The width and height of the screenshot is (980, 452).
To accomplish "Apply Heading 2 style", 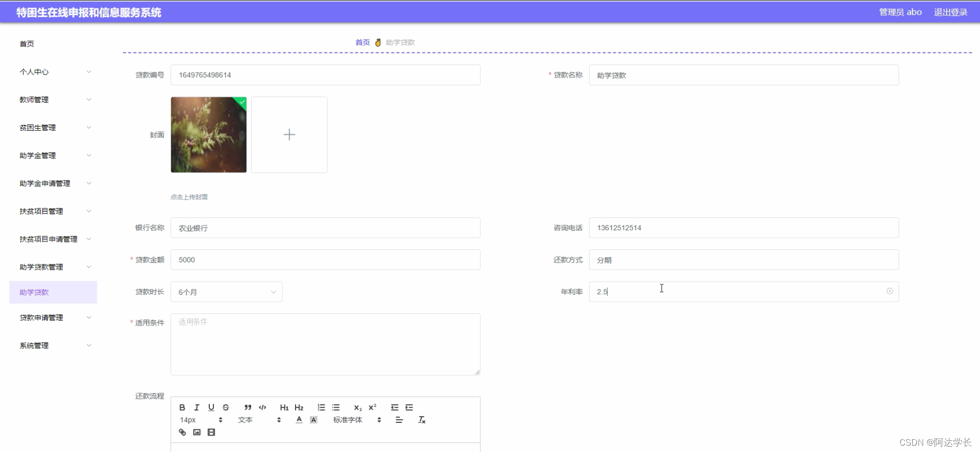I will pos(299,408).
